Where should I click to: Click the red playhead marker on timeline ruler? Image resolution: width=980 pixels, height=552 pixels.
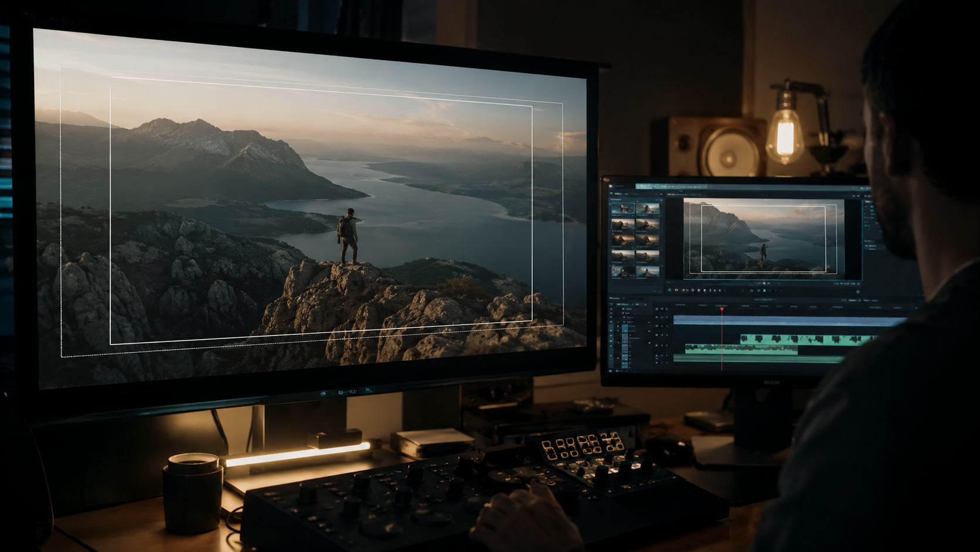pos(722,309)
